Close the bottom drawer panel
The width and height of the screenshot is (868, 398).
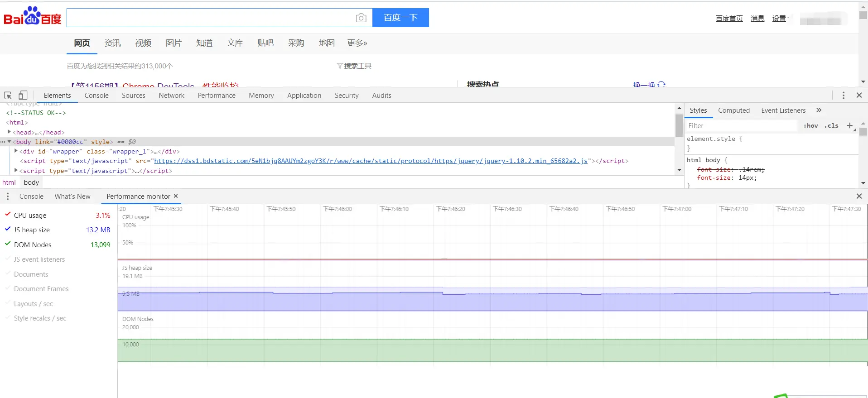[859, 196]
